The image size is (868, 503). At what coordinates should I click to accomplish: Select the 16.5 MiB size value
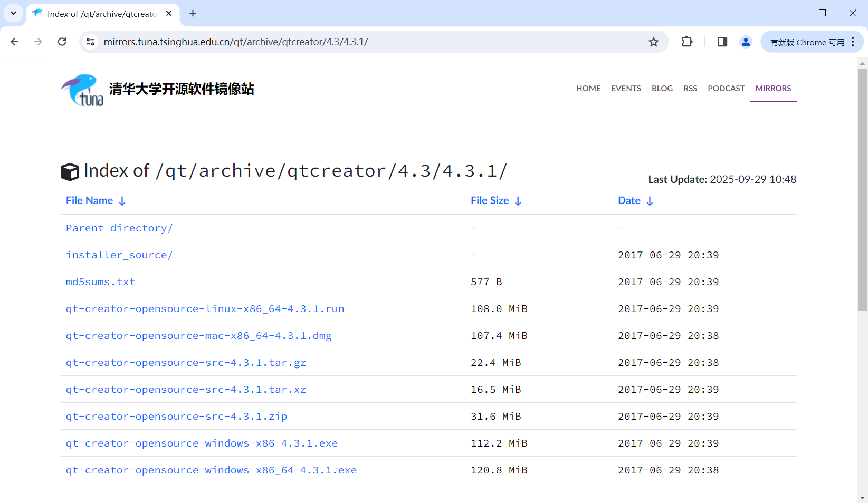(495, 389)
